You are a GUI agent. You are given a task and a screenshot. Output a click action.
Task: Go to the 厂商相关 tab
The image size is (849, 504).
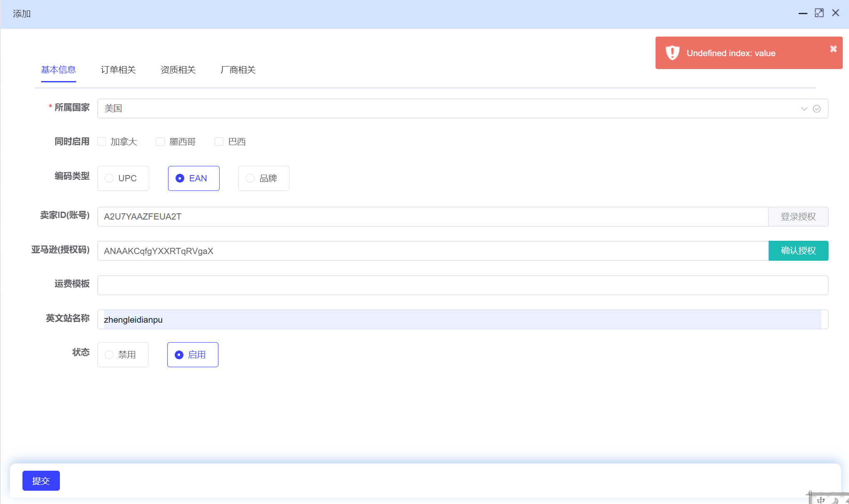pos(238,70)
